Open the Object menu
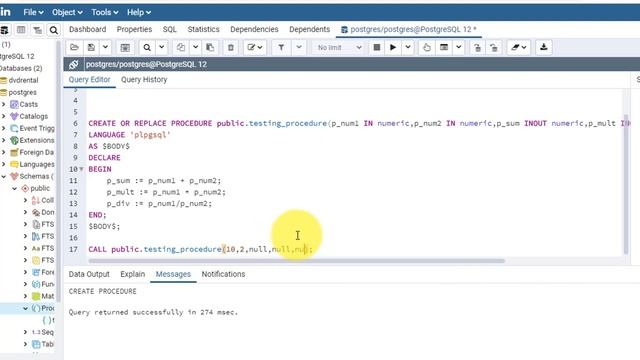The height and width of the screenshot is (360, 640). point(67,12)
